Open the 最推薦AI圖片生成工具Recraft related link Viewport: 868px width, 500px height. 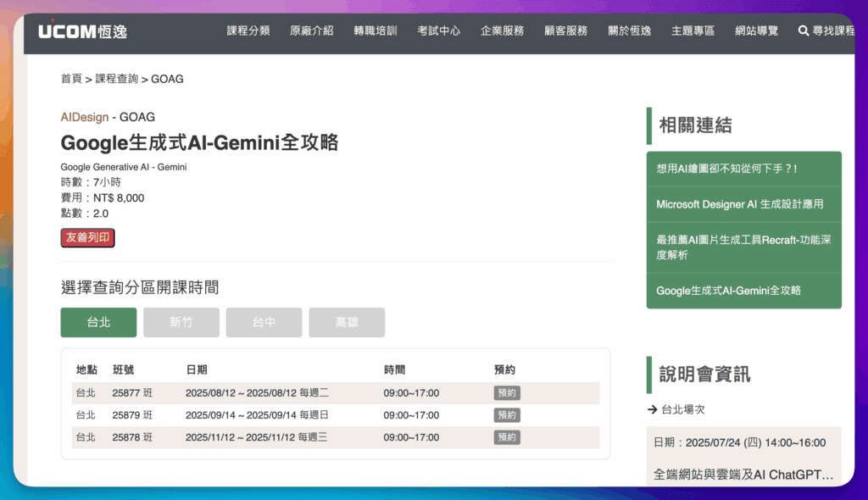[x=744, y=247]
